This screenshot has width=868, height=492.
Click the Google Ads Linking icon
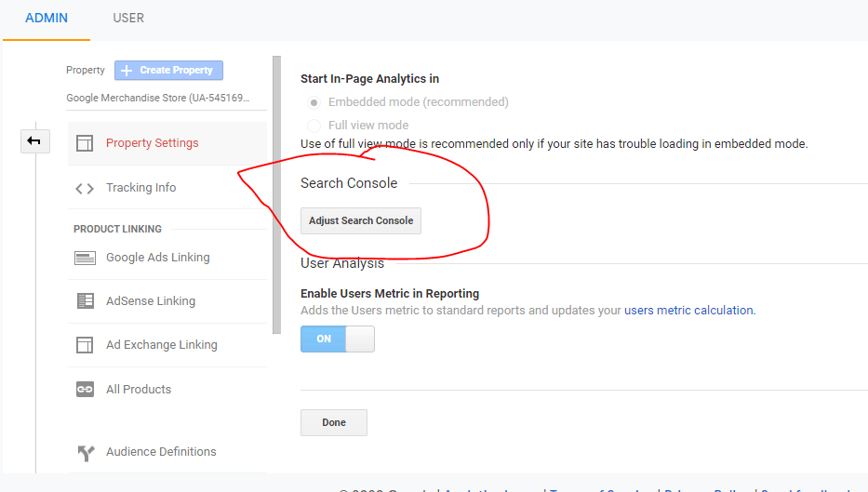(x=85, y=258)
